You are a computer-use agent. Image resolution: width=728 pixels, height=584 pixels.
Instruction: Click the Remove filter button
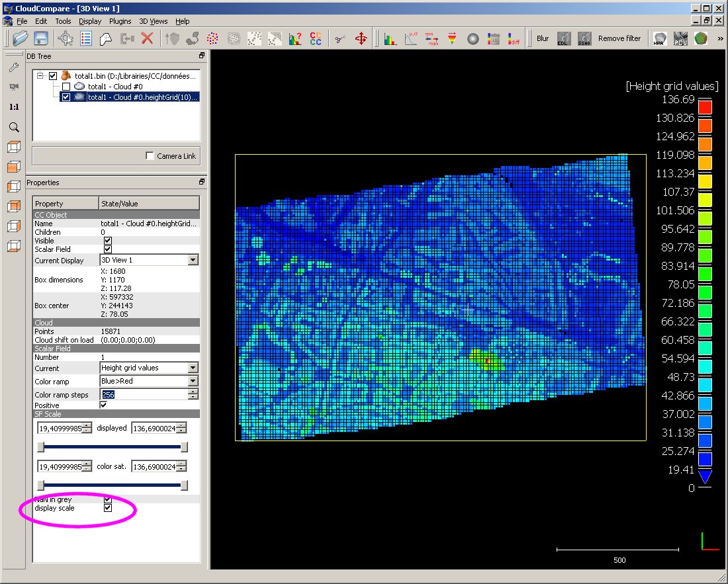click(619, 38)
